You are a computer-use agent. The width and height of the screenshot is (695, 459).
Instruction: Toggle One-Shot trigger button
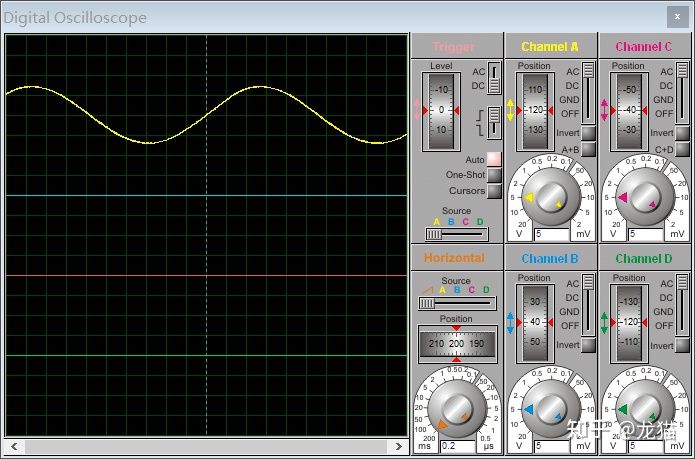494,175
